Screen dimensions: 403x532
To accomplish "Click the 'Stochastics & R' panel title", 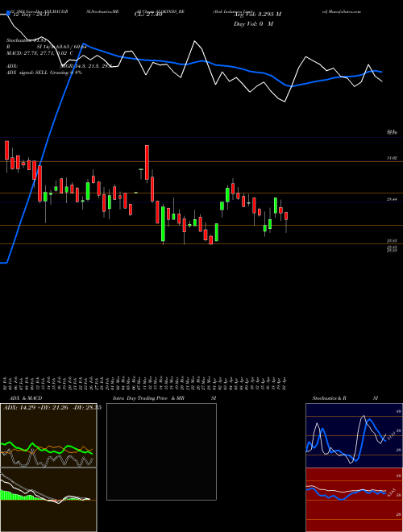I will pos(329,398).
